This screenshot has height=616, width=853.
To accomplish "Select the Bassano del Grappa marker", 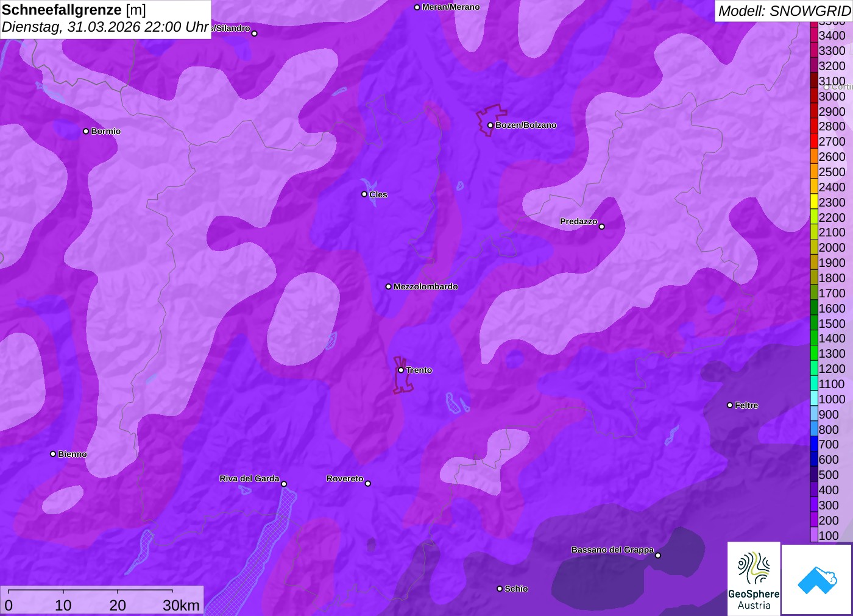I will pyautogui.click(x=658, y=555).
